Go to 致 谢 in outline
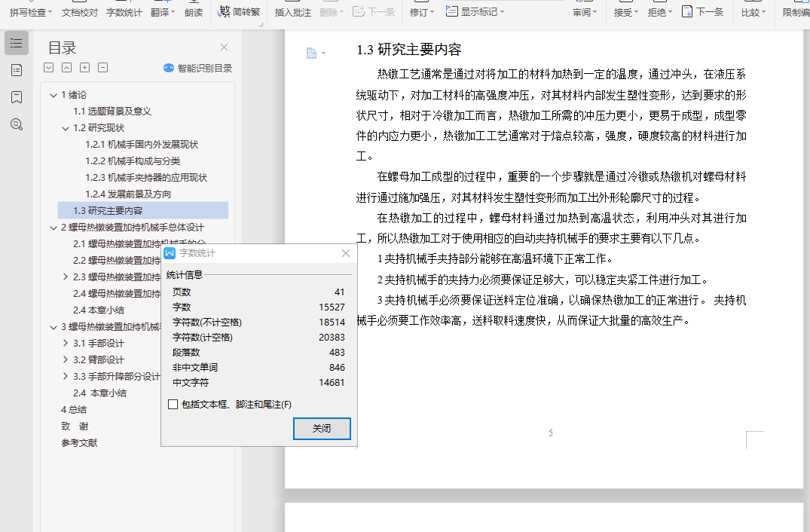 [x=75, y=426]
